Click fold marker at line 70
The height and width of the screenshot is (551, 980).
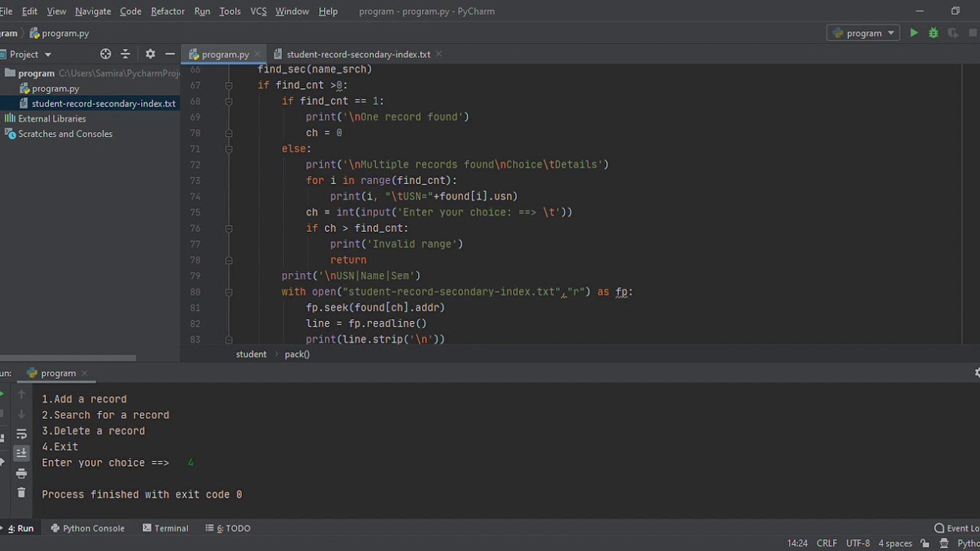228,133
